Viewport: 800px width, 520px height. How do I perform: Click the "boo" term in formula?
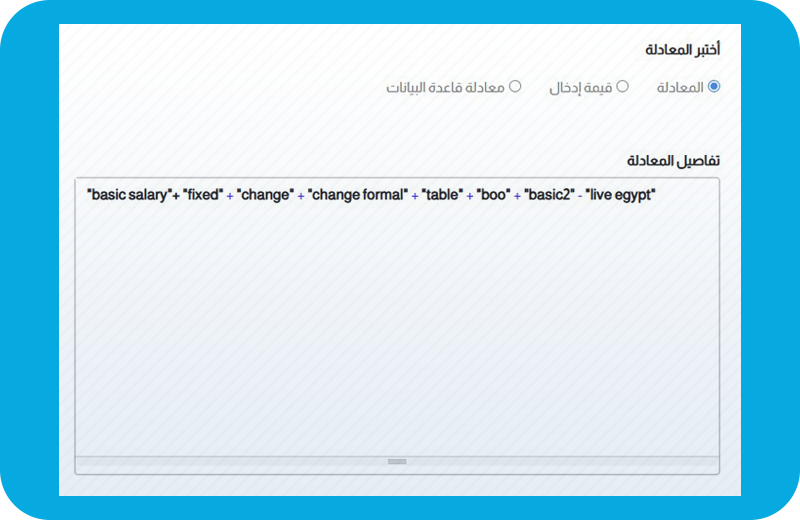[493, 195]
